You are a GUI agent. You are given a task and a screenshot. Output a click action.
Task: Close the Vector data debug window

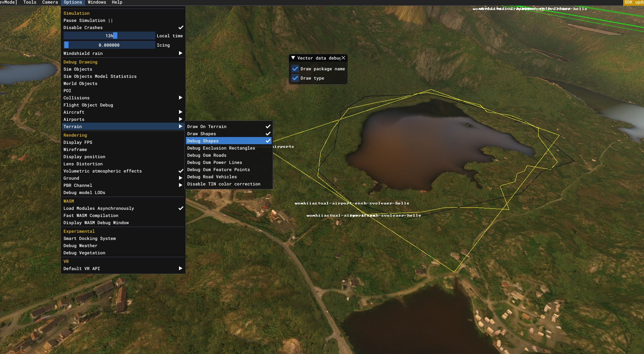tap(343, 58)
